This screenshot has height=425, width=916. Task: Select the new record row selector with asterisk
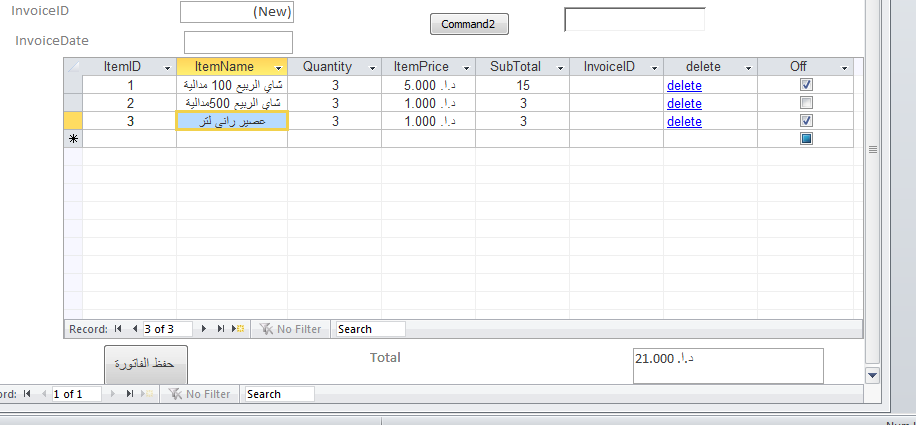point(73,139)
